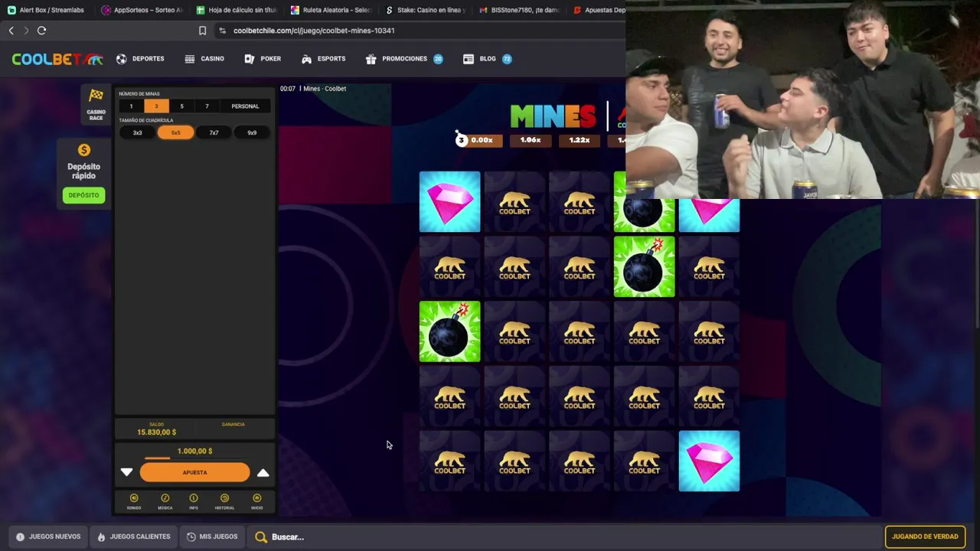Select 3 mines option
The width and height of the screenshot is (980, 551).
coord(156,106)
